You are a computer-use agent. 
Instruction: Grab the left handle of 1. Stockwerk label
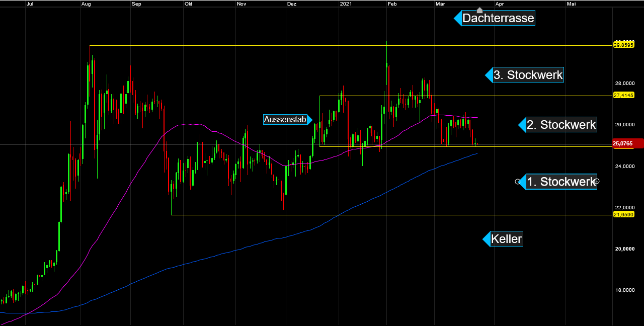coord(518,182)
